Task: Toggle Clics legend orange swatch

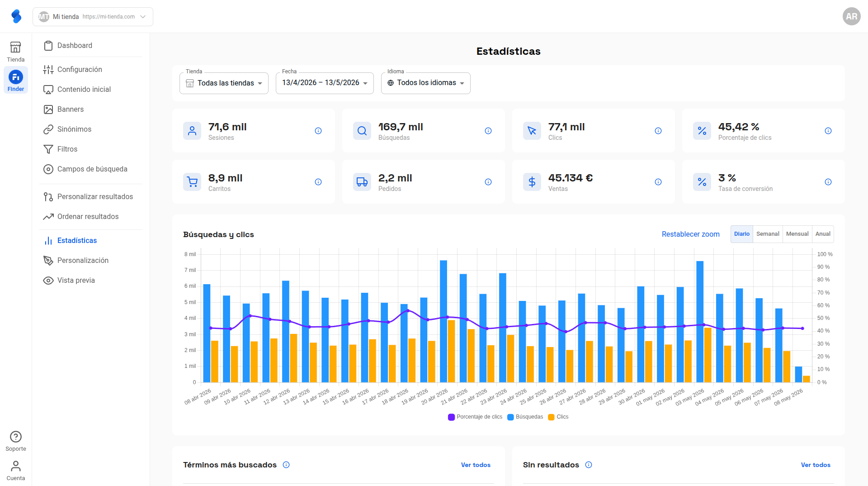Action: click(x=551, y=417)
